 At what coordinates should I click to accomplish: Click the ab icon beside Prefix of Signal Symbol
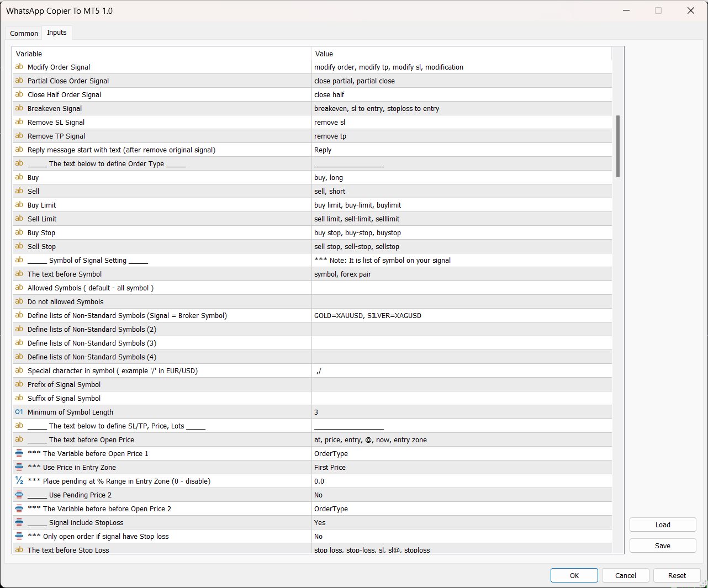(x=19, y=384)
